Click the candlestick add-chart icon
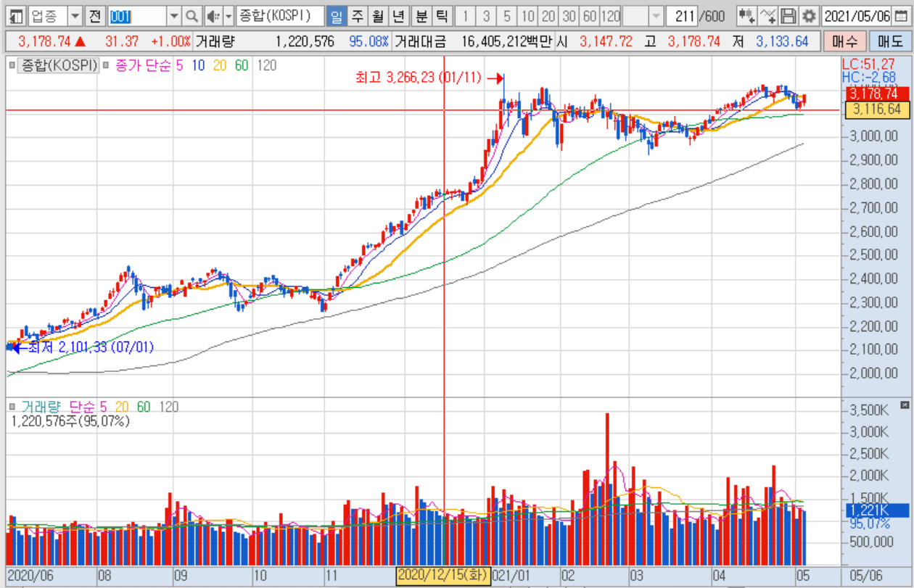 746,15
